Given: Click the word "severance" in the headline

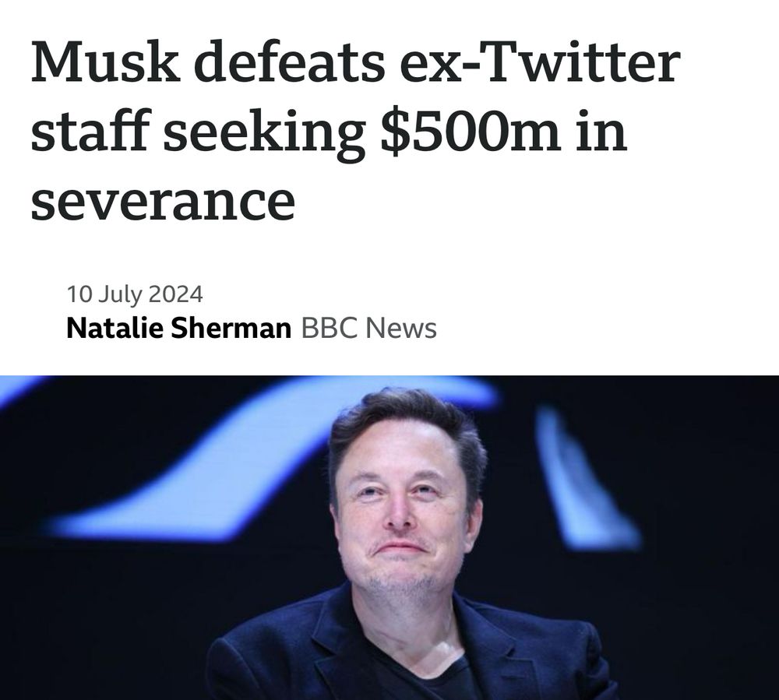Looking at the screenshot, I should point(163,202).
